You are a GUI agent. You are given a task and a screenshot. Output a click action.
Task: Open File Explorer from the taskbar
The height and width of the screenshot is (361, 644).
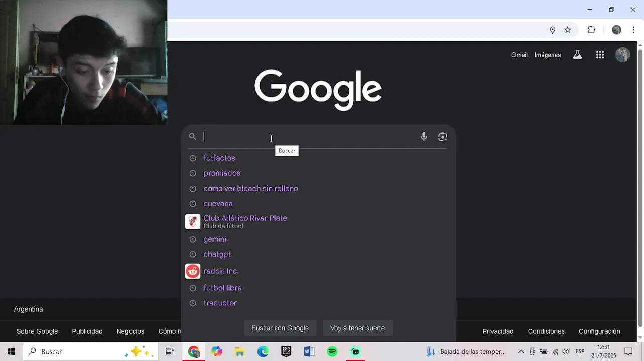point(240,352)
